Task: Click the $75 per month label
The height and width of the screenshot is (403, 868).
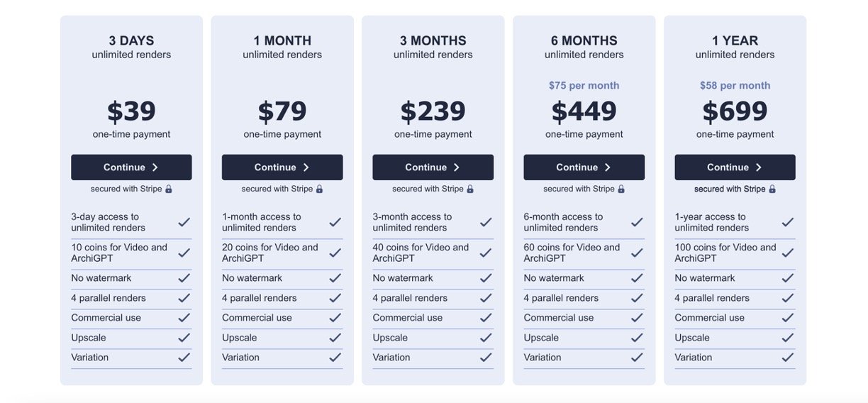Action: tap(584, 86)
